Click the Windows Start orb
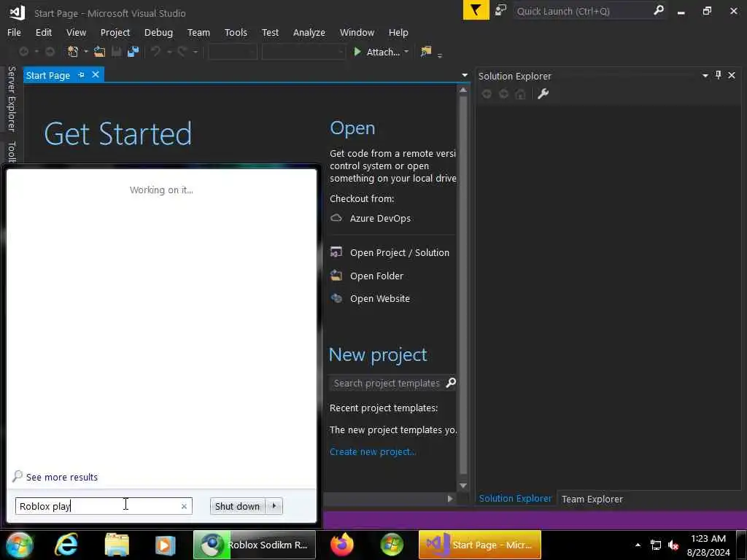The height and width of the screenshot is (560, 747). tap(18, 544)
